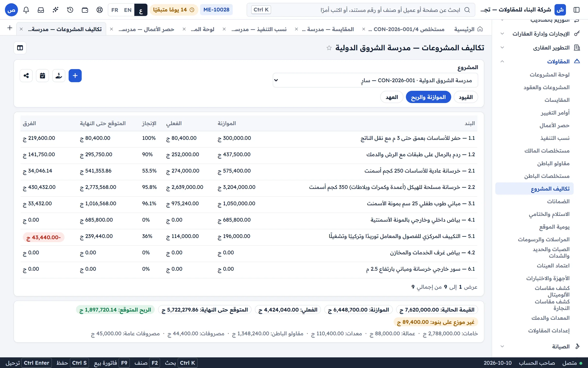
Task: Switch language to FR
Action: tap(115, 10)
